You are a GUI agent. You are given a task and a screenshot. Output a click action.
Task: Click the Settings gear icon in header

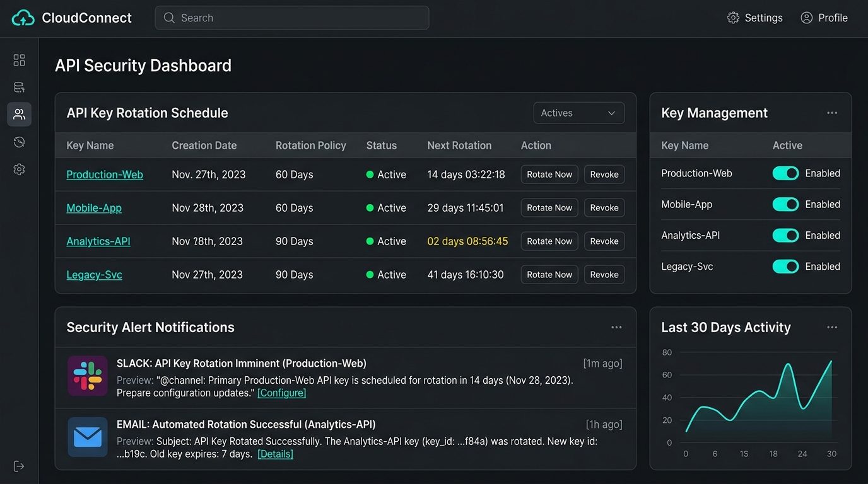point(733,18)
